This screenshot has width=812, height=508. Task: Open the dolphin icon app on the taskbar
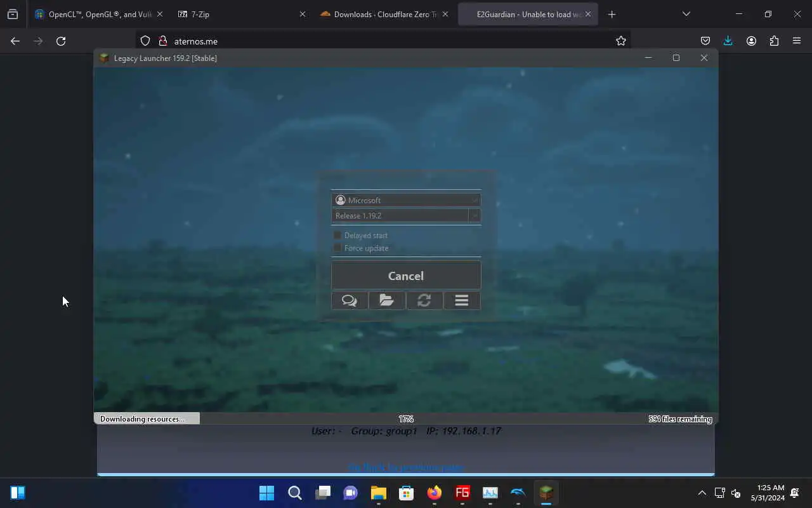point(518,493)
